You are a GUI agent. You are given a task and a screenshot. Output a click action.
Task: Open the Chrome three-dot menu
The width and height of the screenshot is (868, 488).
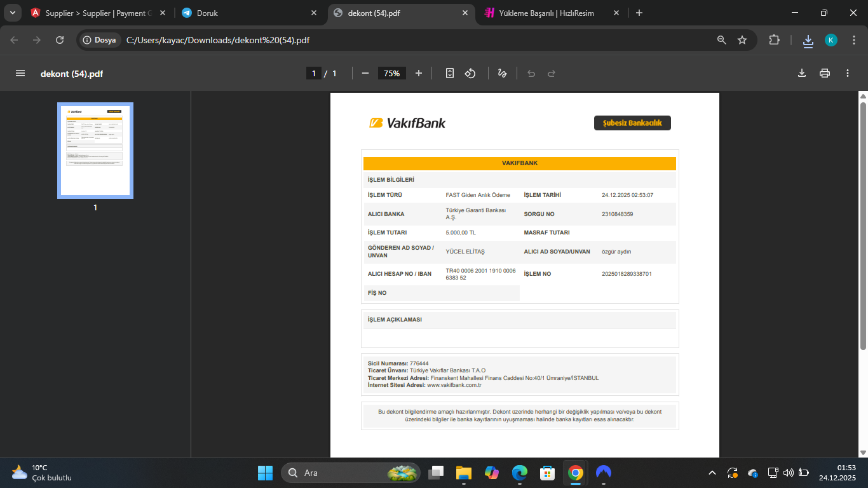(853, 40)
